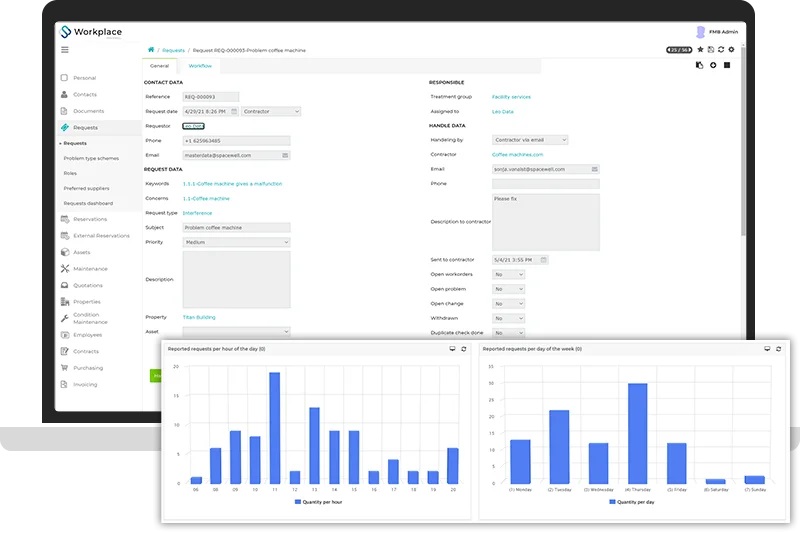This screenshot has height=533, width=800.
Task: Open the Facility services treatment group link
Action: [511, 97]
